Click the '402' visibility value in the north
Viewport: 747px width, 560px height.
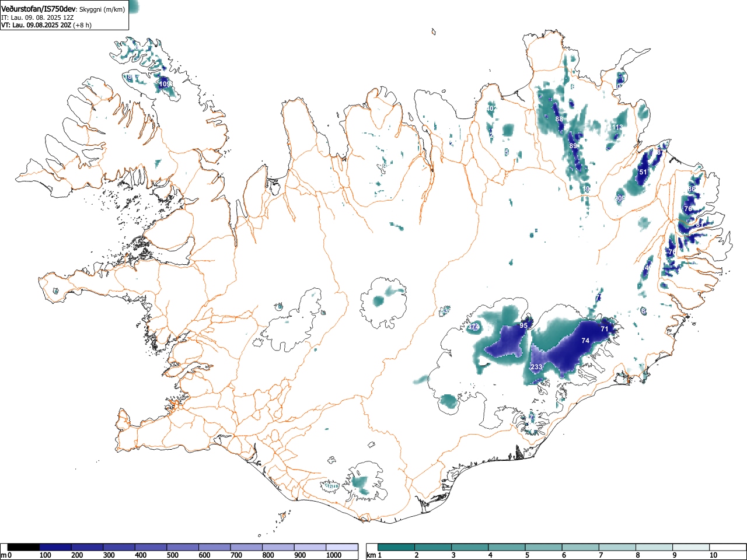point(491,108)
